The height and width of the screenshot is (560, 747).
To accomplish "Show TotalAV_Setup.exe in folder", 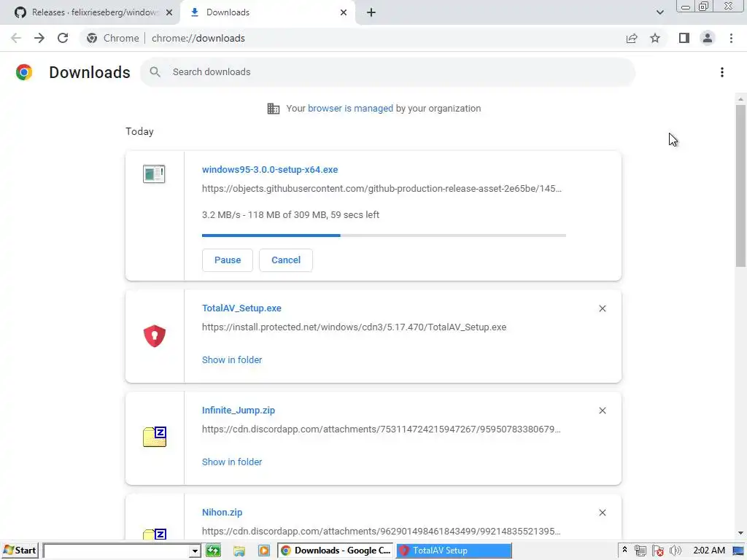I will tap(232, 360).
